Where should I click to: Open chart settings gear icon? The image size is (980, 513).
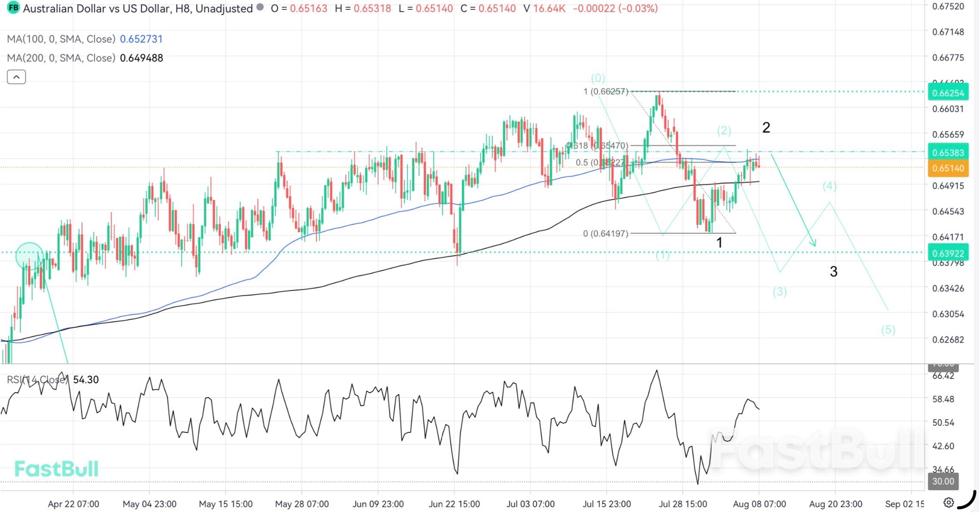click(949, 503)
